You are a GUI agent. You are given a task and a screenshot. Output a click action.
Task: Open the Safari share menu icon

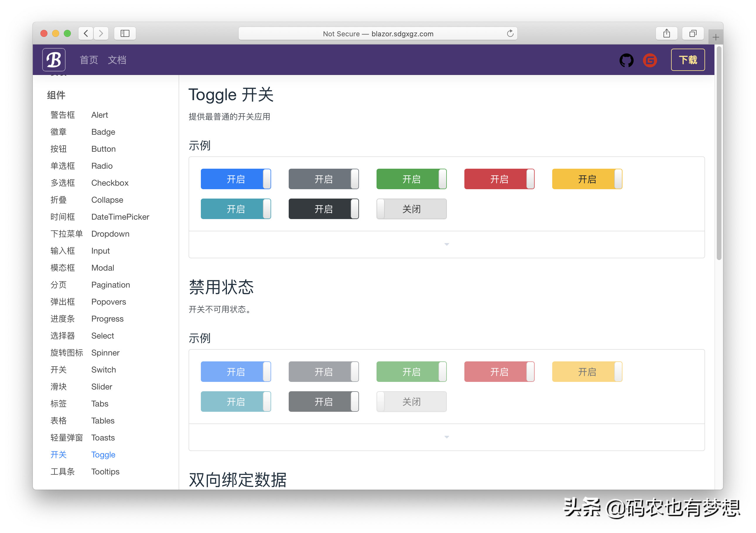pyautogui.click(x=666, y=33)
